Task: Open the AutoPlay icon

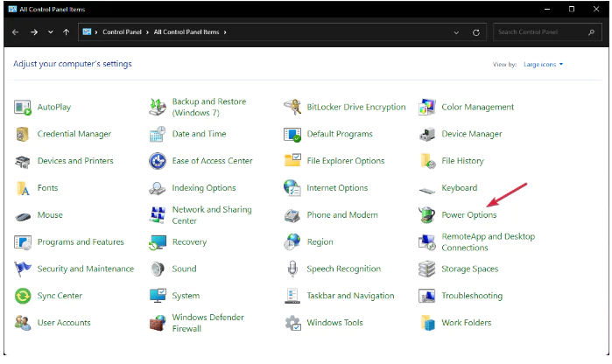Action: (x=22, y=107)
